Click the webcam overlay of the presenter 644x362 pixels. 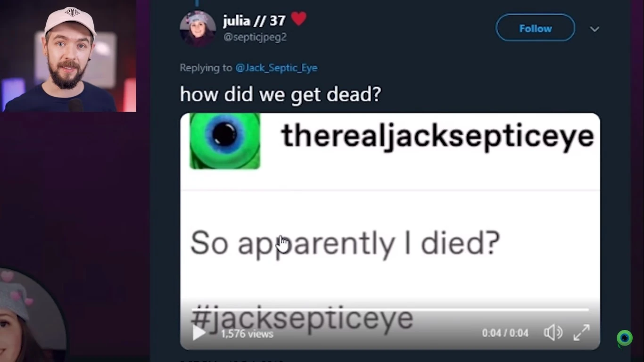click(68, 56)
